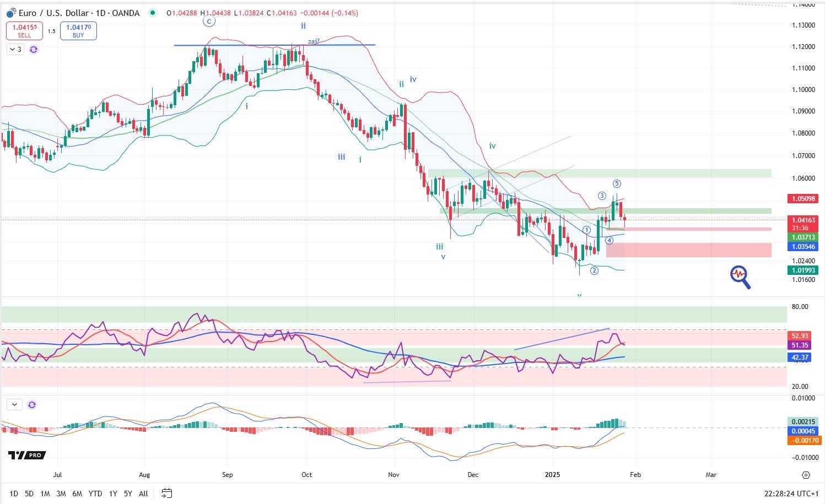Screen dimensions: 825x504
Task: Select the circled c wave label
Action: (208, 21)
